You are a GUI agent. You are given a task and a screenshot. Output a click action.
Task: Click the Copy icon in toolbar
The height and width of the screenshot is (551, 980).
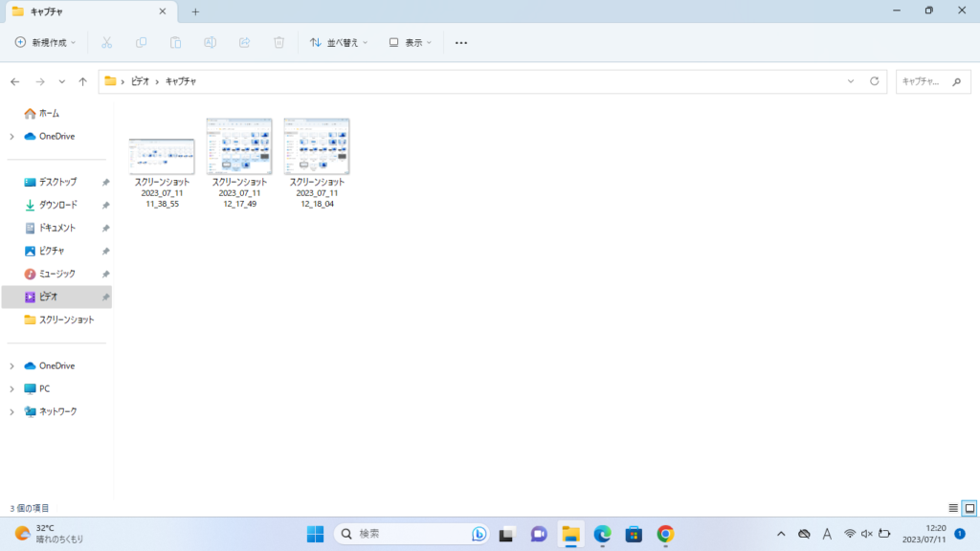141,42
